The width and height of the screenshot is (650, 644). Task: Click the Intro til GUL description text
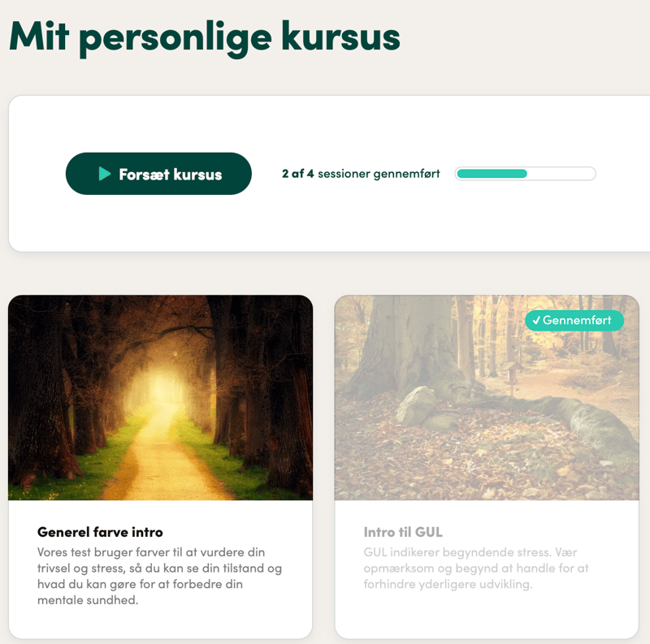click(476, 568)
